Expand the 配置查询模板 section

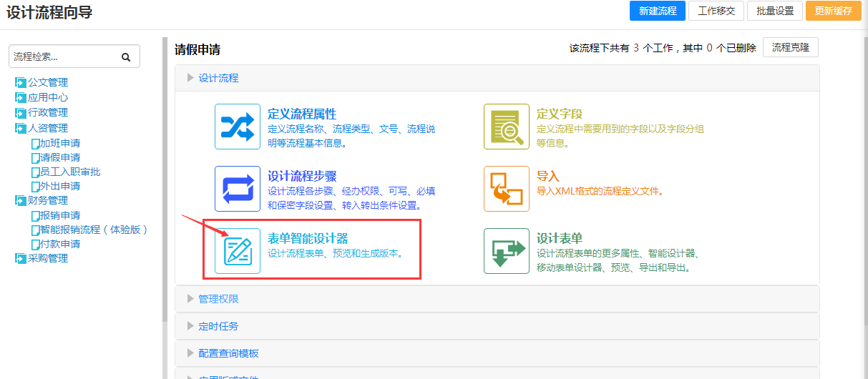pyautogui.click(x=228, y=353)
